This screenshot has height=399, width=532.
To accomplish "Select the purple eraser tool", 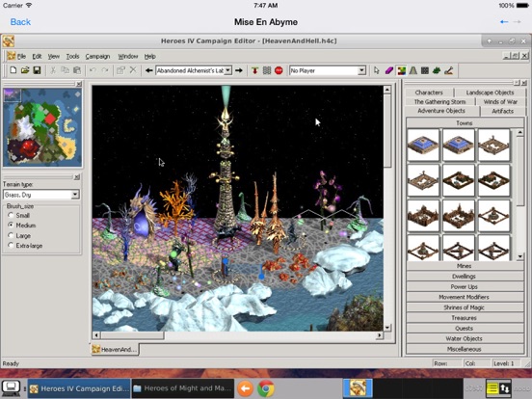I will pos(388,70).
